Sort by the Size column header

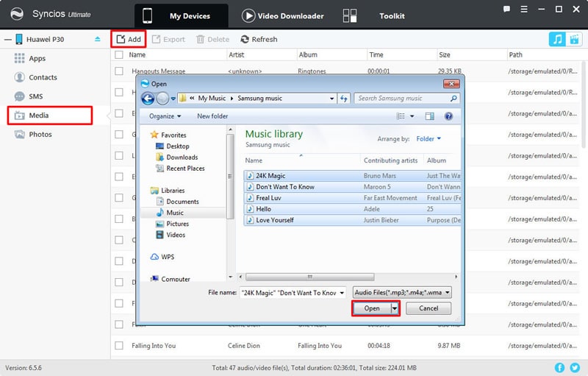[x=445, y=54]
